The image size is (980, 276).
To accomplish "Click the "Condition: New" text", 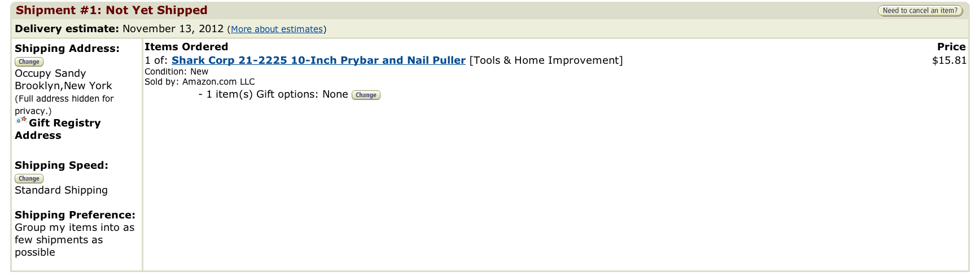I will coord(176,72).
